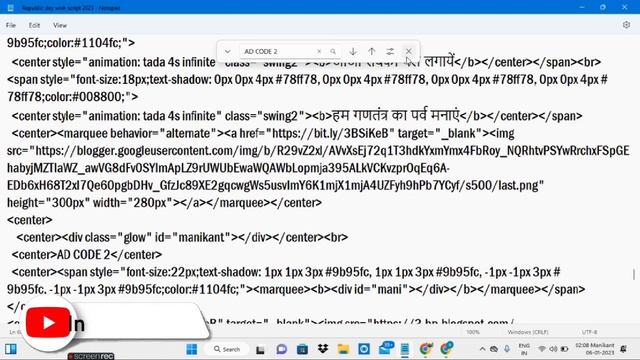Click the battery tray icon
This screenshot has height=360, width=640.
pyautogui.click(x=564, y=349)
